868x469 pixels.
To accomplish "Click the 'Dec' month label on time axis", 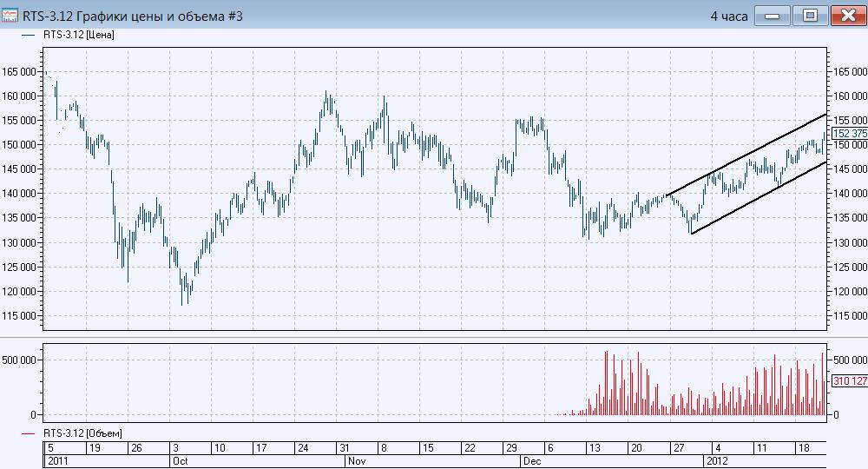I will click(532, 460).
